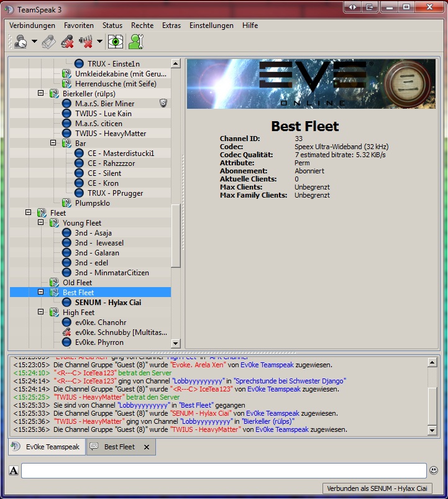Click the status icon of SENUM - Hylax Ciai
This screenshot has width=448, height=499.
coord(66,303)
